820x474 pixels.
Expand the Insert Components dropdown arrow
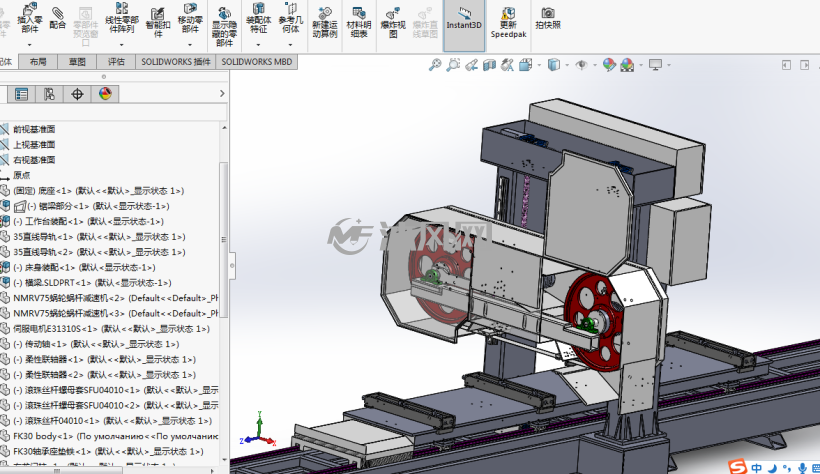[x=29, y=45]
